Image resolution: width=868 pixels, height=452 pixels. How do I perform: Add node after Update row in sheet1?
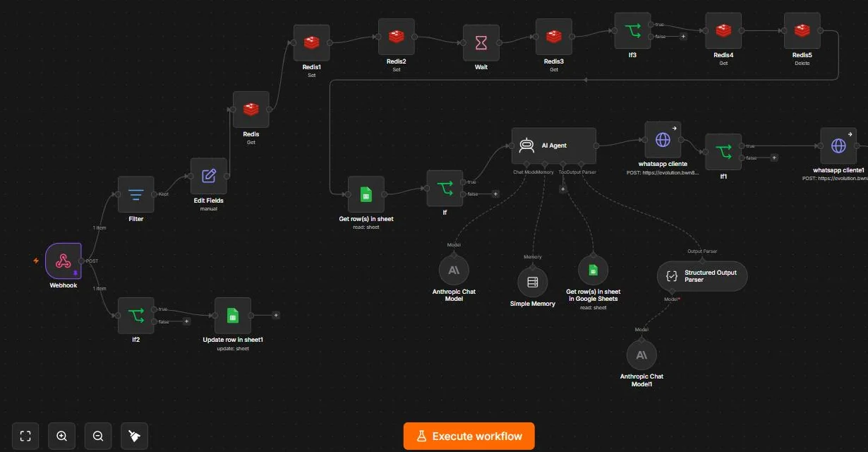276,315
